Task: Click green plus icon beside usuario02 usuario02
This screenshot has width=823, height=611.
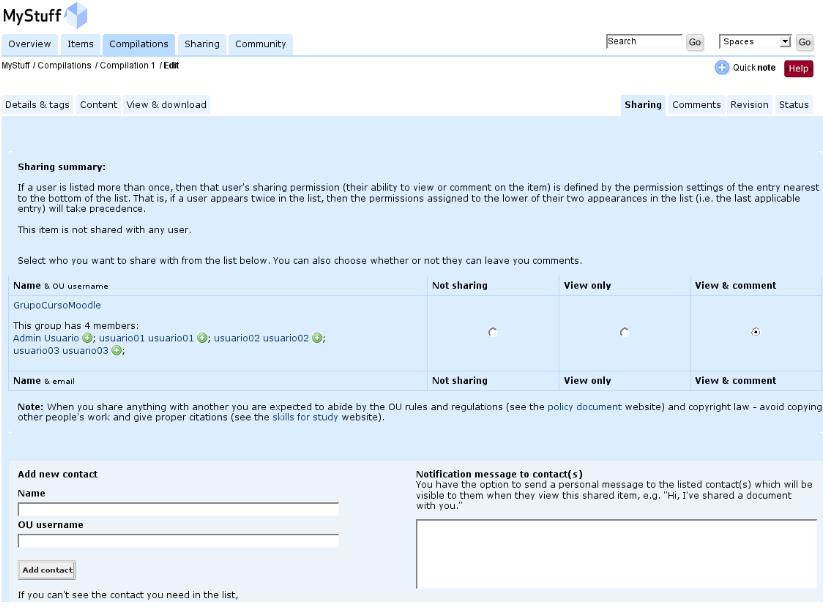Action: (318, 338)
